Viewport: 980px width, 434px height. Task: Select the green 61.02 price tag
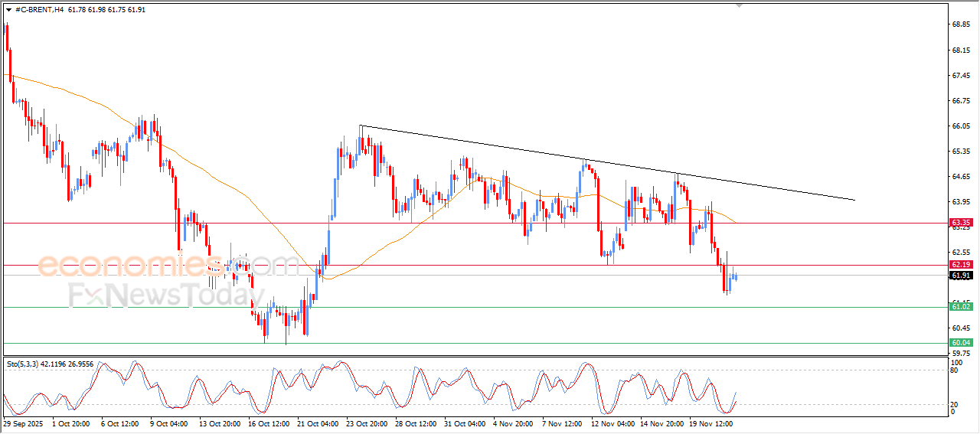click(x=961, y=307)
